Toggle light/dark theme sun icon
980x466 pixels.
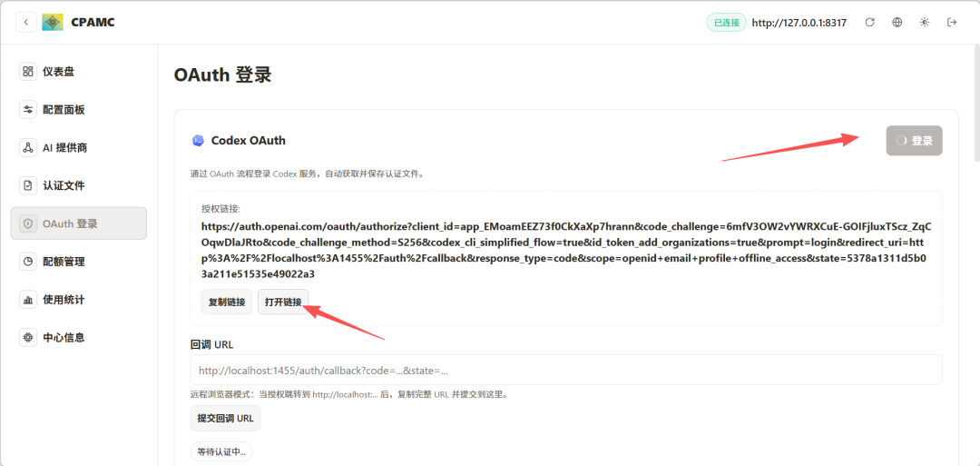[x=925, y=23]
